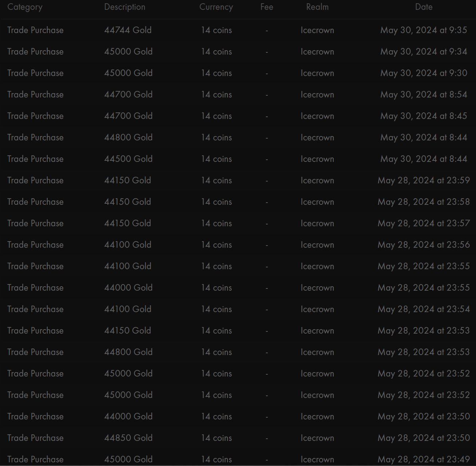Select the 44800 Gold entry from May 28

click(128, 352)
